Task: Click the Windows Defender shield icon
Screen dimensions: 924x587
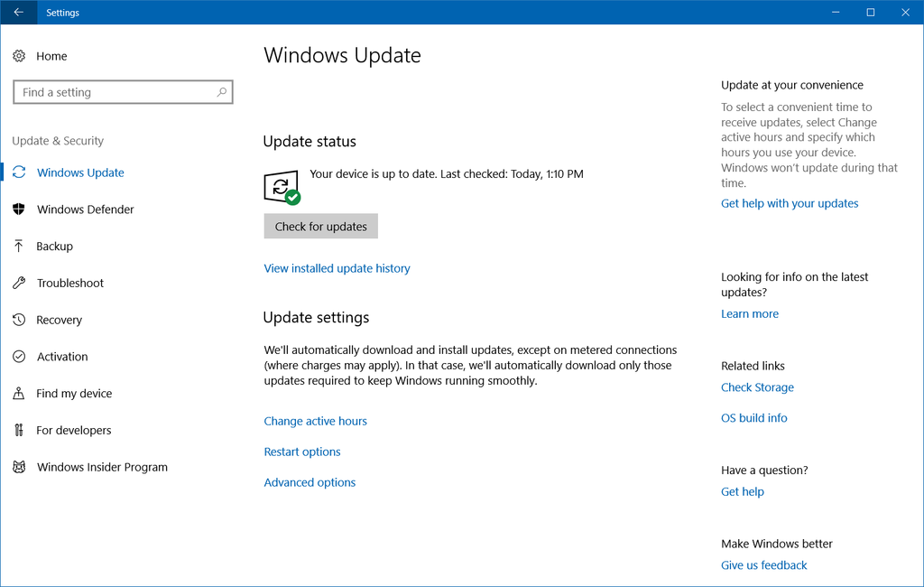Action: click(19, 210)
